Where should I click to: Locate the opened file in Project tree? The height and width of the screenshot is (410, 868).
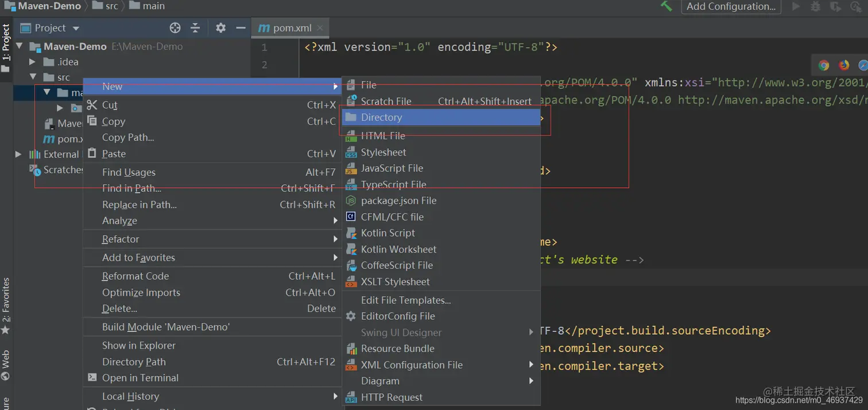175,28
